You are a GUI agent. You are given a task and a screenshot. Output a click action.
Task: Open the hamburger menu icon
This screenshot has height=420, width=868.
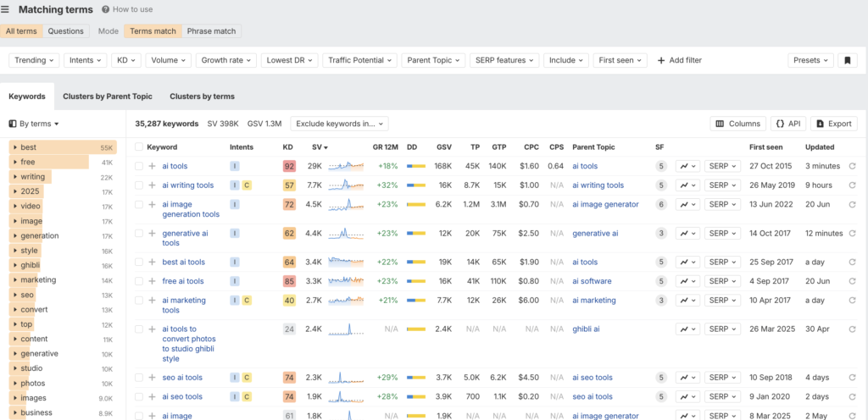pos(5,9)
